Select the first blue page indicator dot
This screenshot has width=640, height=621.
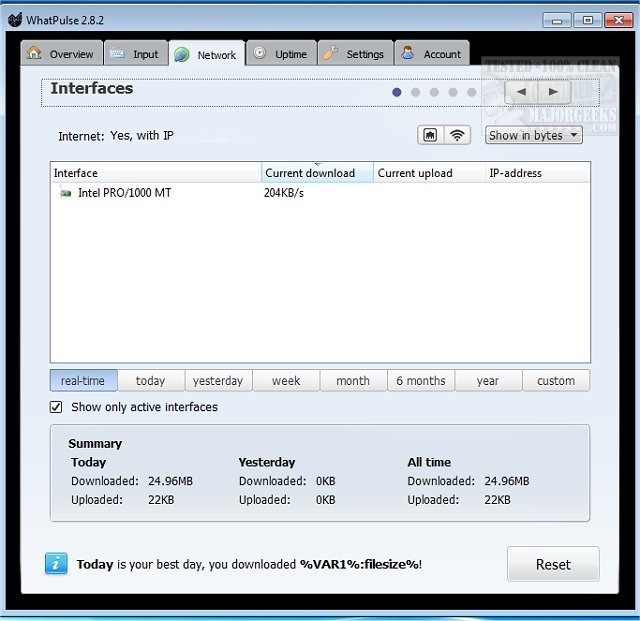396,92
